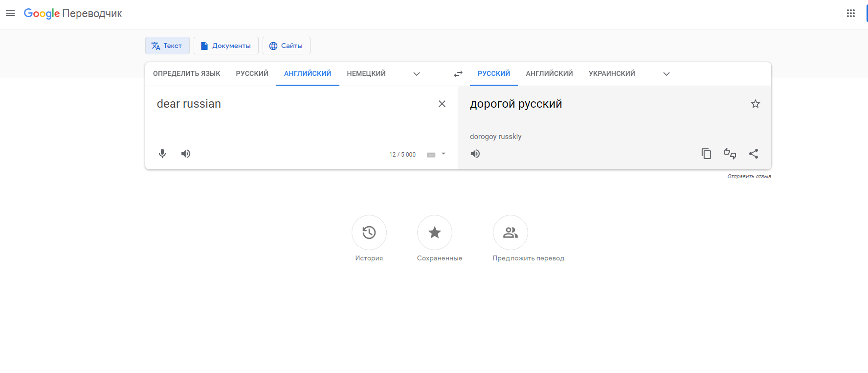Choose Русский as source language

(252, 73)
